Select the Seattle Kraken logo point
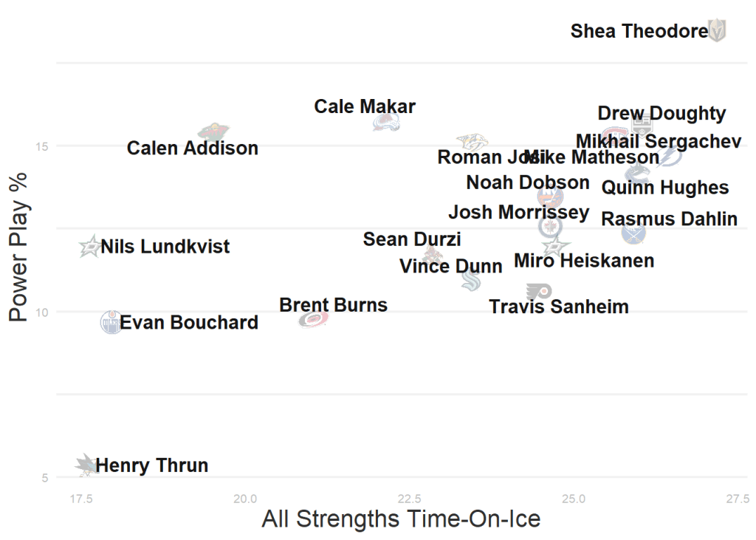This screenshot has width=756, height=540. [471, 280]
